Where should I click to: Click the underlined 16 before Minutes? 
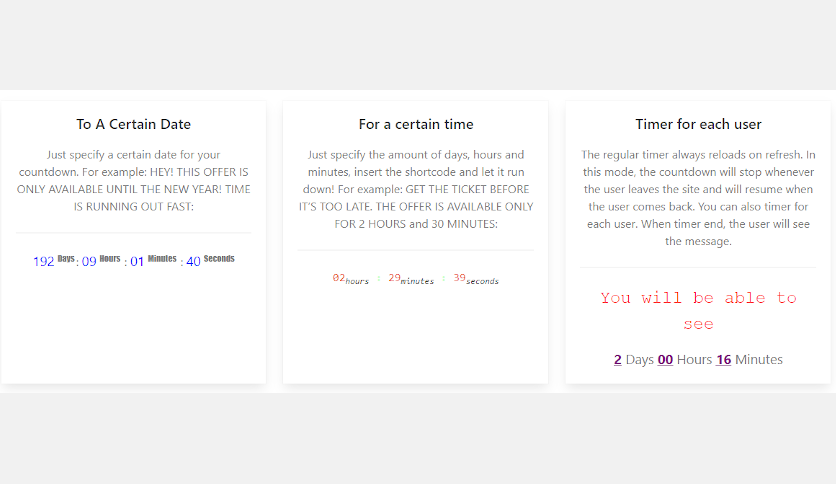724,360
